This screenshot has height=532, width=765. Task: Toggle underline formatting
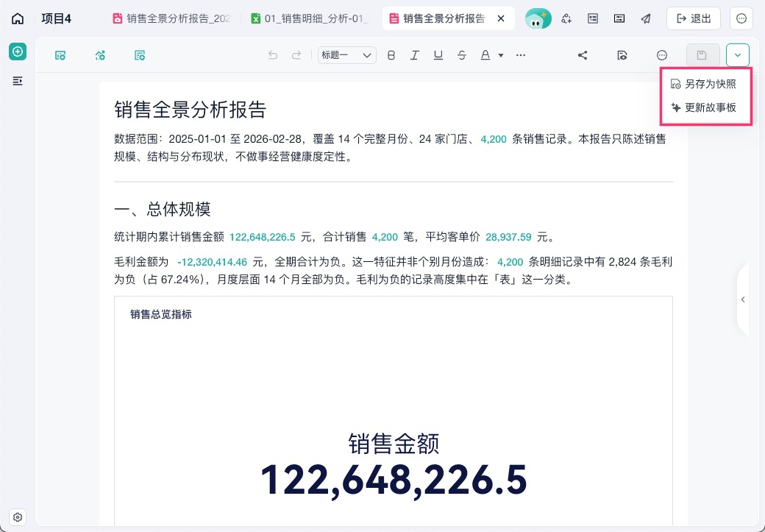pyautogui.click(x=438, y=56)
